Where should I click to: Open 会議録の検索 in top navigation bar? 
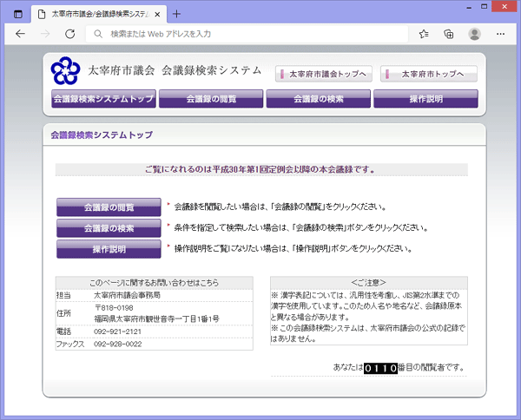[319, 99]
